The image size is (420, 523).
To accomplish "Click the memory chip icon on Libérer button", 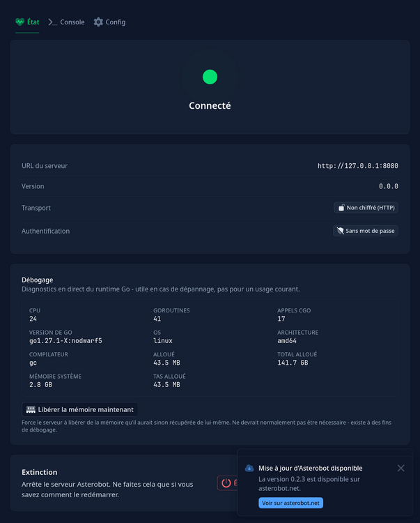I will coord(31,409).
